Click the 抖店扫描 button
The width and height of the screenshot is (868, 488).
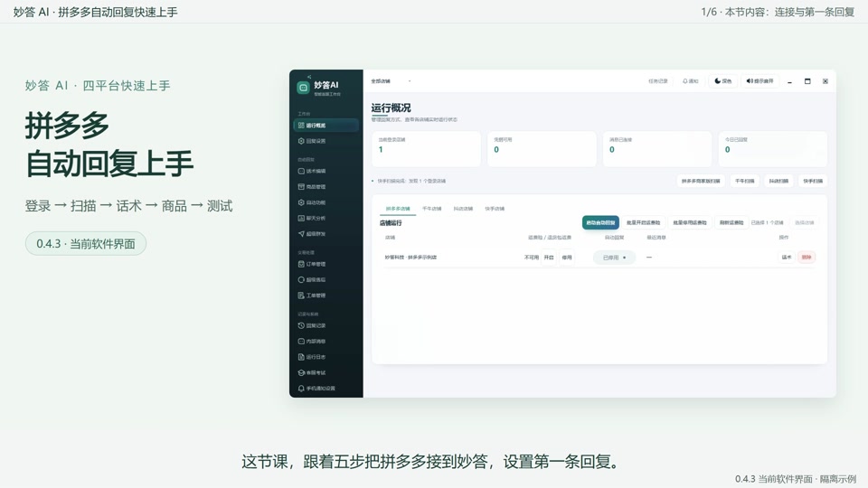coord(778,181)
